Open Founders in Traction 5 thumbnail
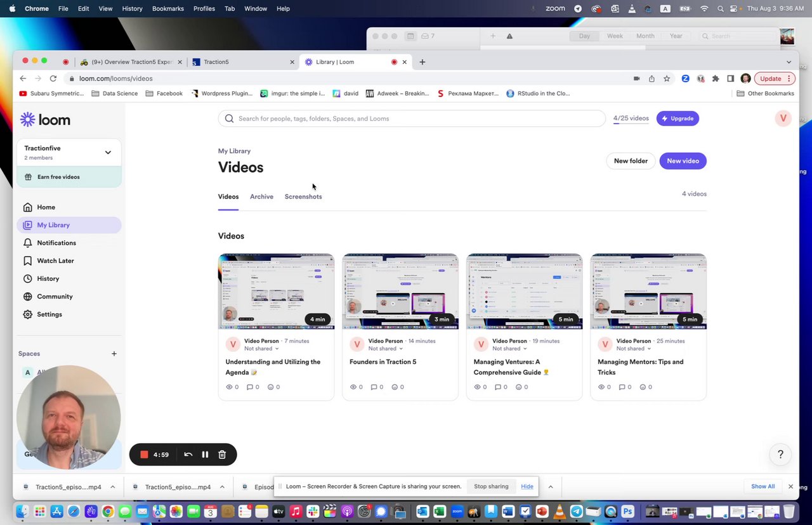The width and height of the screenshot is (812, 525). pos(400,292)
